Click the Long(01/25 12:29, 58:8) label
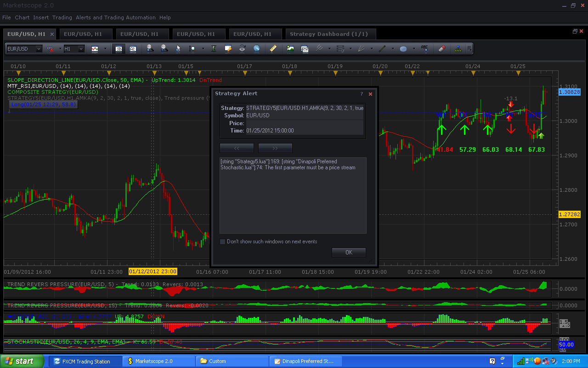The height and width of the screenshot is (368, 588). click(43, 104)
